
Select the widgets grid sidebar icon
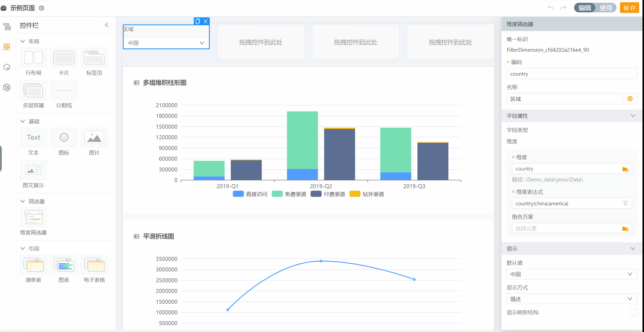(7, 47)
